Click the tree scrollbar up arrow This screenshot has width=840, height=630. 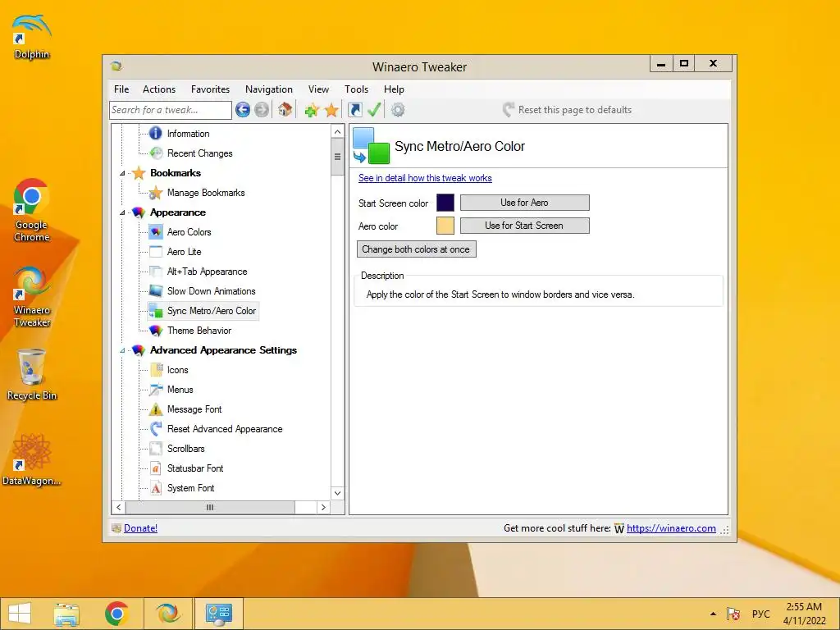click(x=337, y=132)
